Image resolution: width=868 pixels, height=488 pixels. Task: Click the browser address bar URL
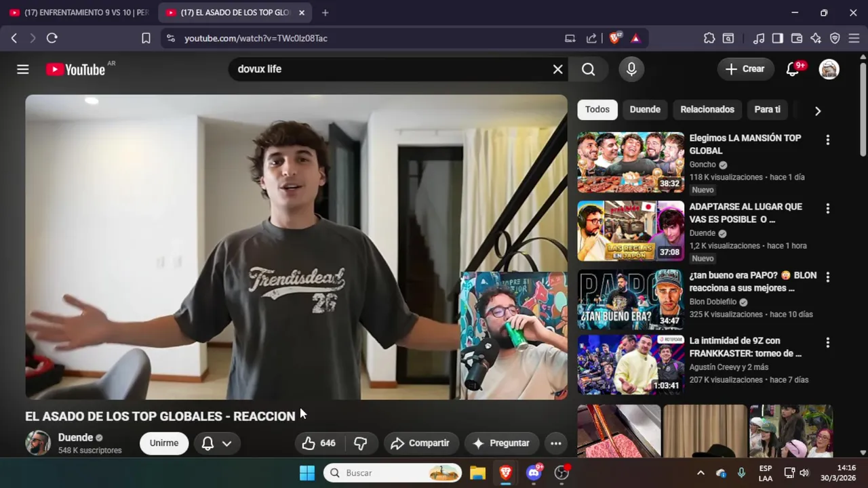(256, 39)
